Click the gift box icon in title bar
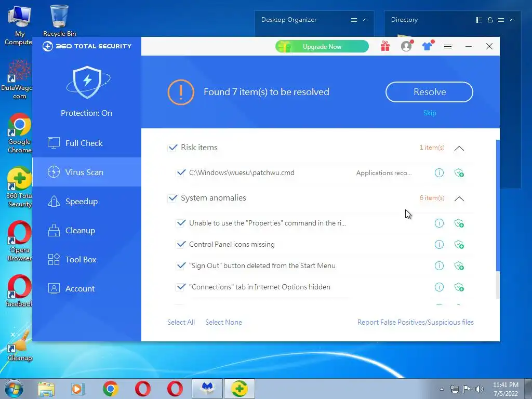The height and width of the screenshot is (399, 532). tap(385, 46)
